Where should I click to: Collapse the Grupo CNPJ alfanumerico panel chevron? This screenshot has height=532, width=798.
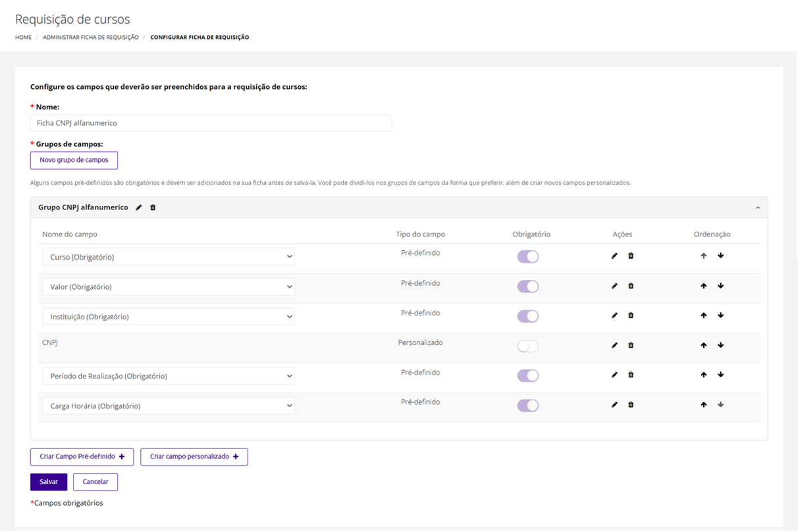click(x=758, y=207)
